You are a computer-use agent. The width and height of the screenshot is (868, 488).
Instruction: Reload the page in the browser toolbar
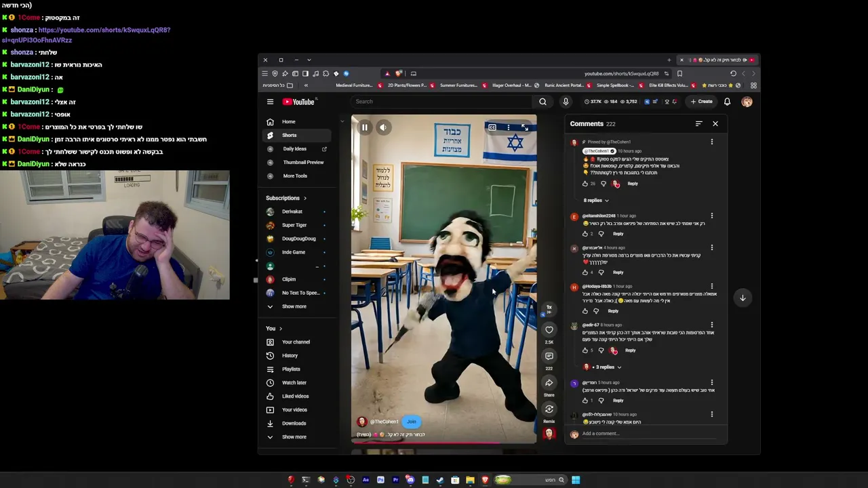(733, 73)
